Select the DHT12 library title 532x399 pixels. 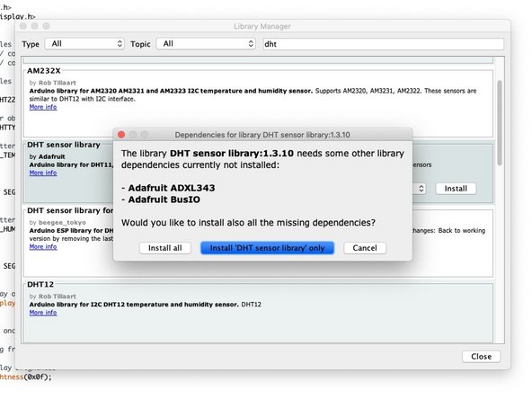[x=40, y=284]
